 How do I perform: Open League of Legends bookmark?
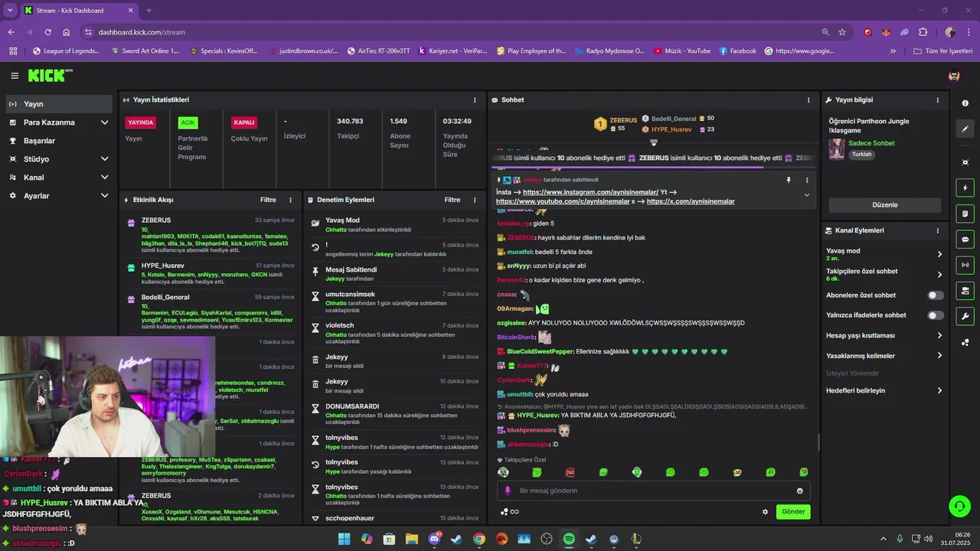(67, 51)
